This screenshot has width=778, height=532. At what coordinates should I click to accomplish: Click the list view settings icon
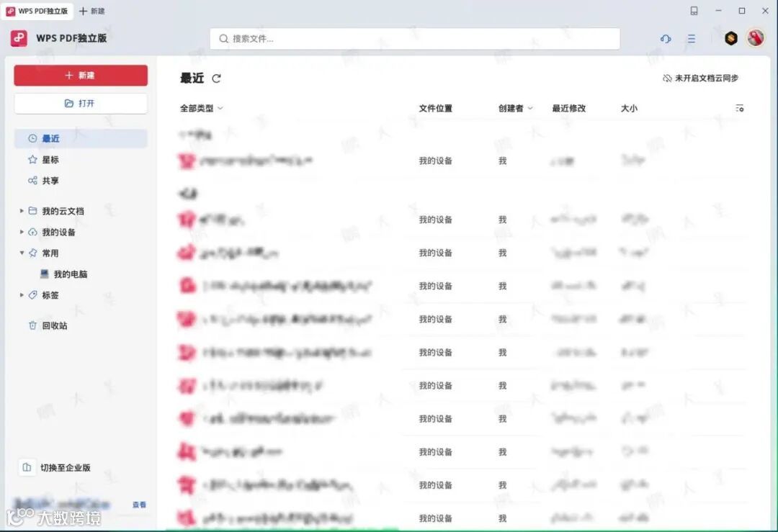739,108
